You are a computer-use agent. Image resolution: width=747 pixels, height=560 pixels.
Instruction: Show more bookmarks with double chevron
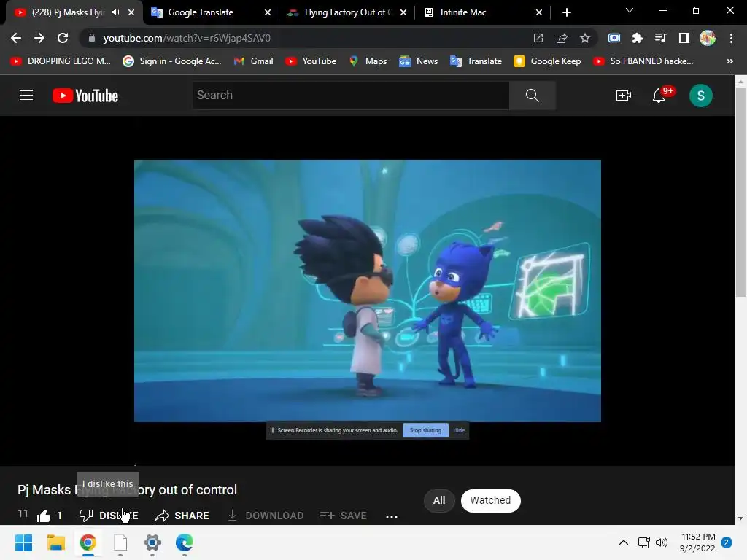tap(729, 61)
